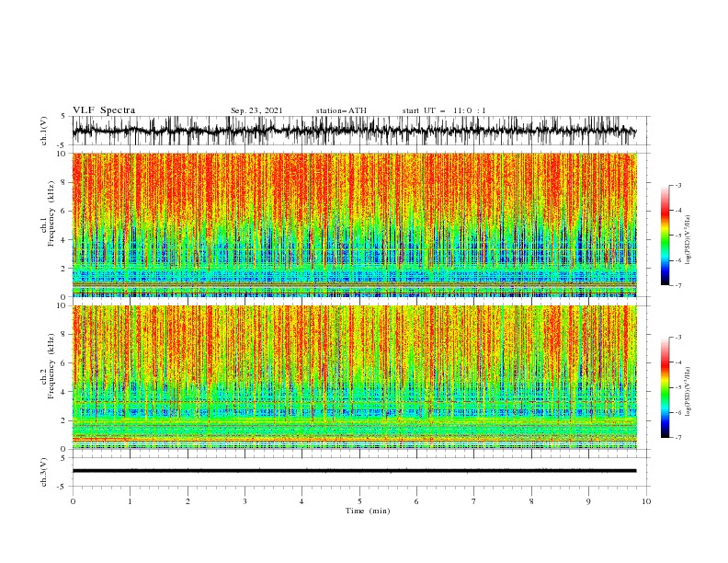Click the 'station=ATH' label
This screenshot has width=728, height=563.
click(x=341, y=110)
